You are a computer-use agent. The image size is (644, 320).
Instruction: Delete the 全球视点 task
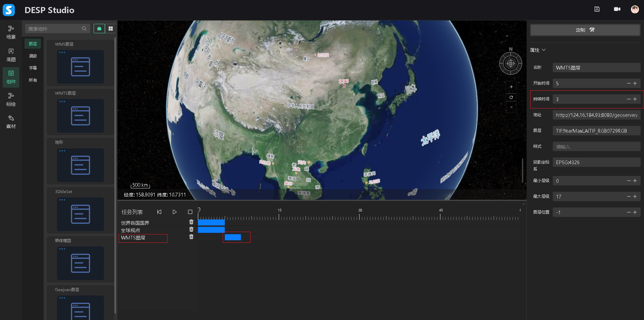pos(191,229)
